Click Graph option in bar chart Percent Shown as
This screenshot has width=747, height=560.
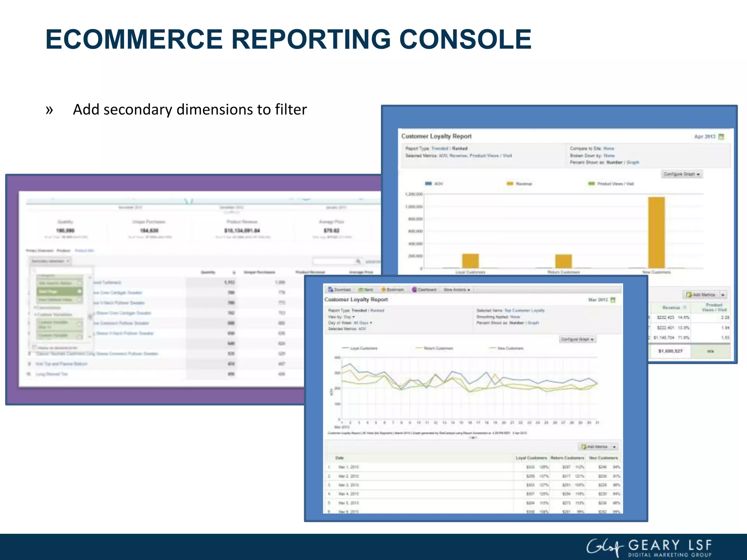[633, 162]
